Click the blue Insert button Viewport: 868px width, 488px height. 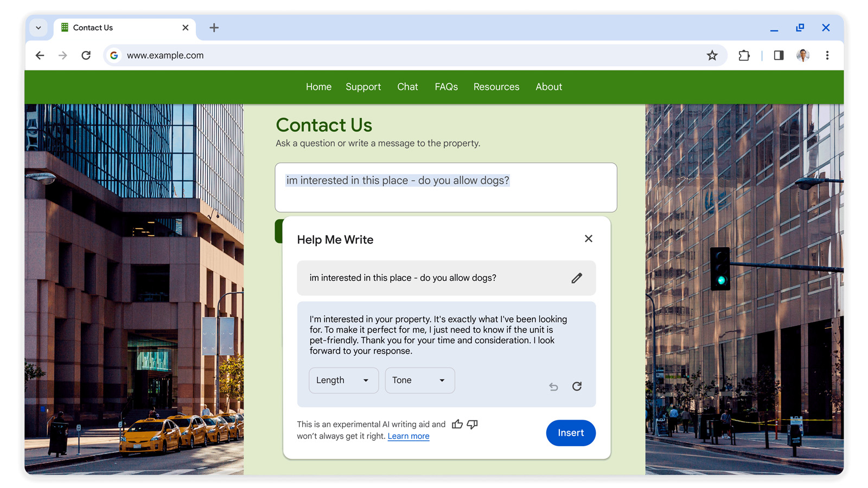click(571, 433)
